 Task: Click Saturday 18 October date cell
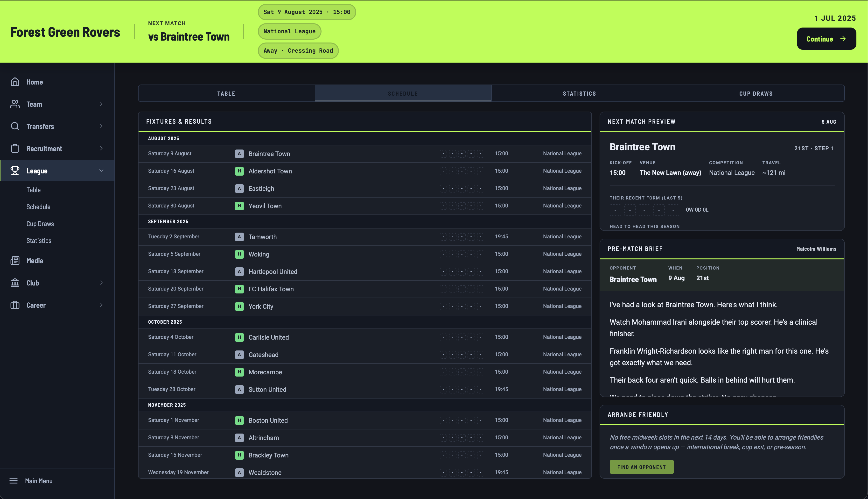[172, 372]
